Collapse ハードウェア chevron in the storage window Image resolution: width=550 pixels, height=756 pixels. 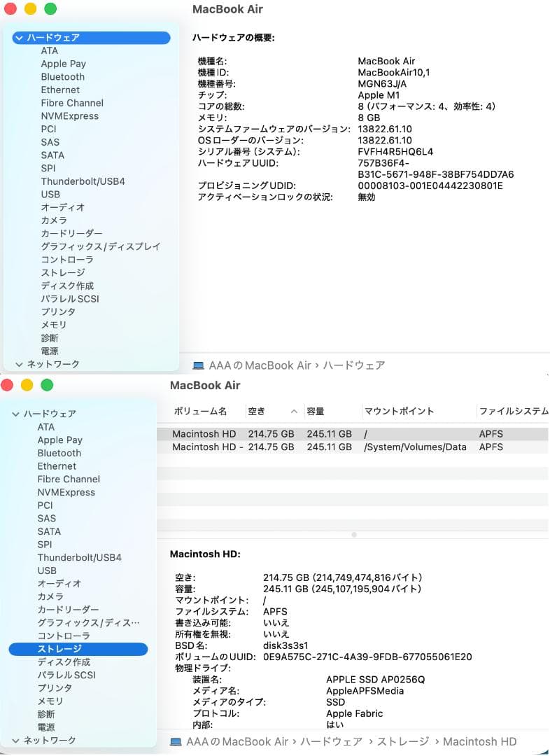(x=15, y=414)
